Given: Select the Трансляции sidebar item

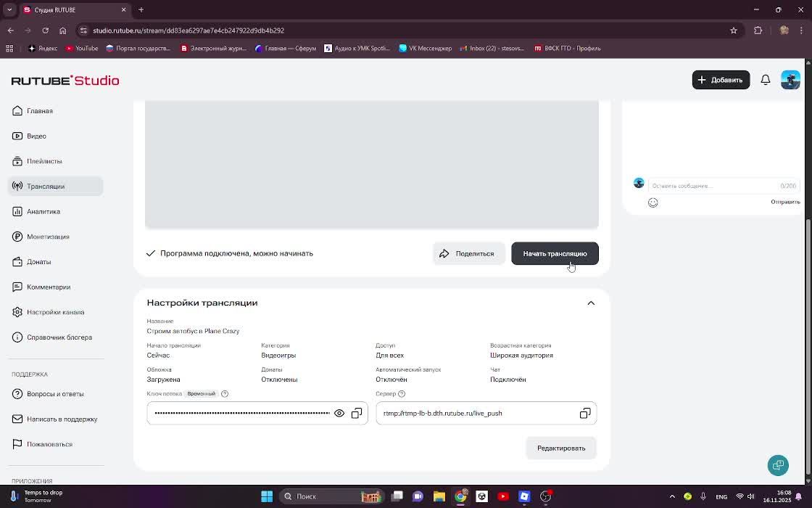Looking at the screenshot, I should coord(55,186).
